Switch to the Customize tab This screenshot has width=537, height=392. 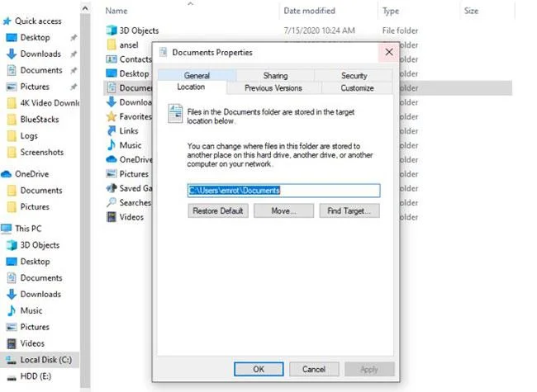[x=357, y=88]
